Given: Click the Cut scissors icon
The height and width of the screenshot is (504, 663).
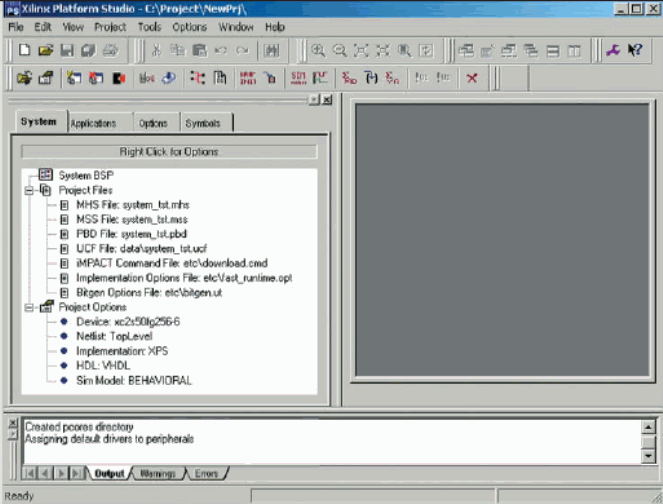Looking at the screenshot, I should point(155,50).
